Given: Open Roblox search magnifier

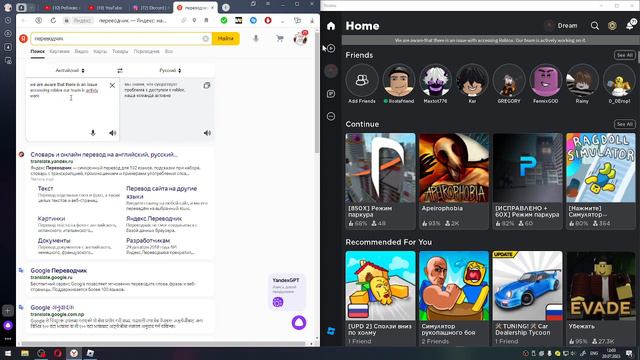Looking at the screenshot, I should tap(595, 26).
